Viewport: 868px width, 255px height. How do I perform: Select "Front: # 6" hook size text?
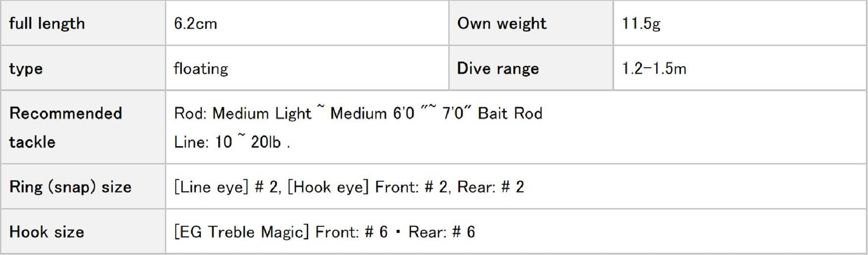pos(351,232)
